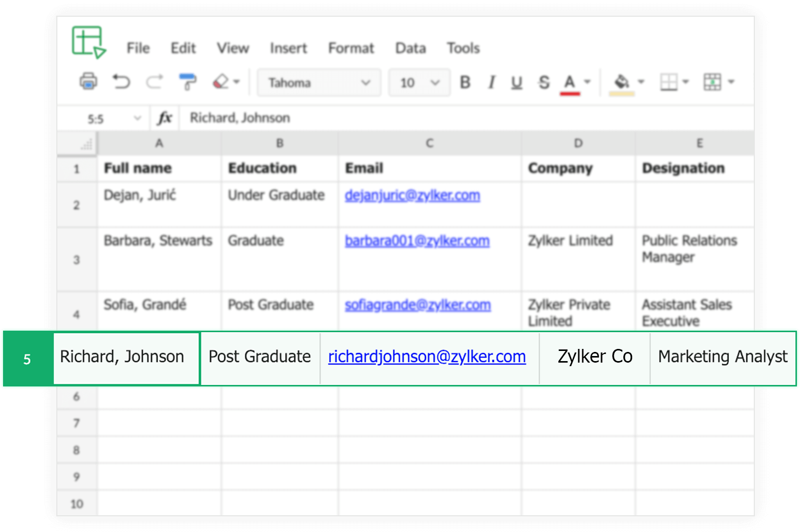This screenshot has width=800, height=532.
Task: Open the Tools menu
Action: pos(463,48)
